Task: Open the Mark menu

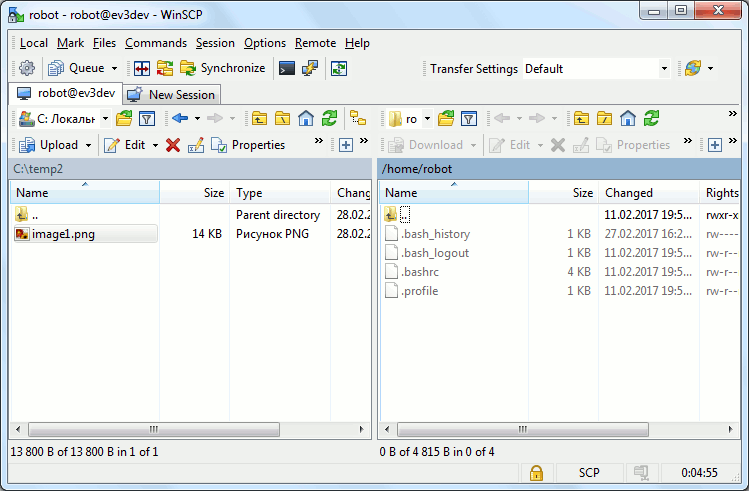Action: click(70, 43)
